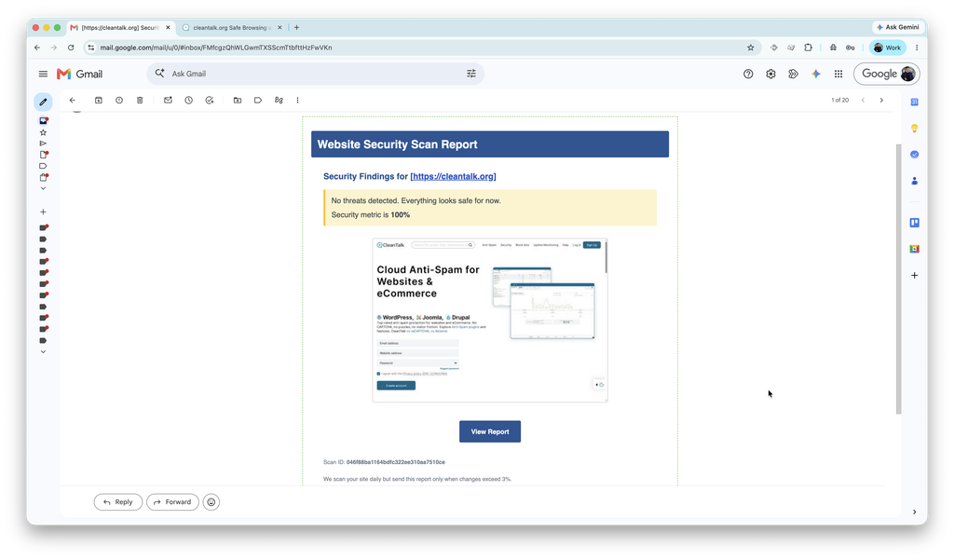Open Google Calendar side panel
This screenshot has width=954, height=560.
pyautogui.click(x=915, y=102)
